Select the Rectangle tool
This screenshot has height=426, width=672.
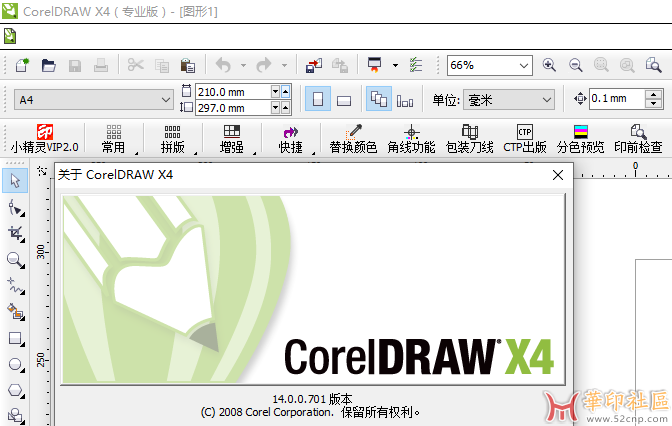[x=15, y=339]
